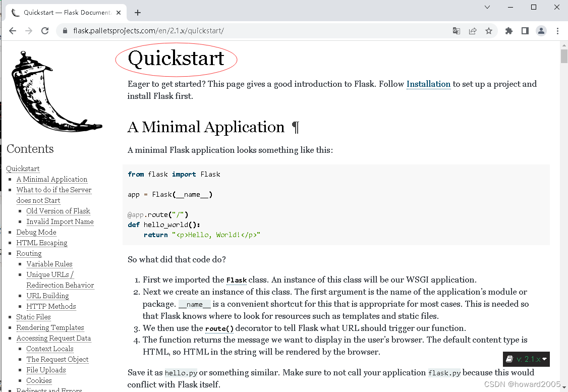Follow the Installation link
Screen dimensions: 568x392
click(429, 84)
